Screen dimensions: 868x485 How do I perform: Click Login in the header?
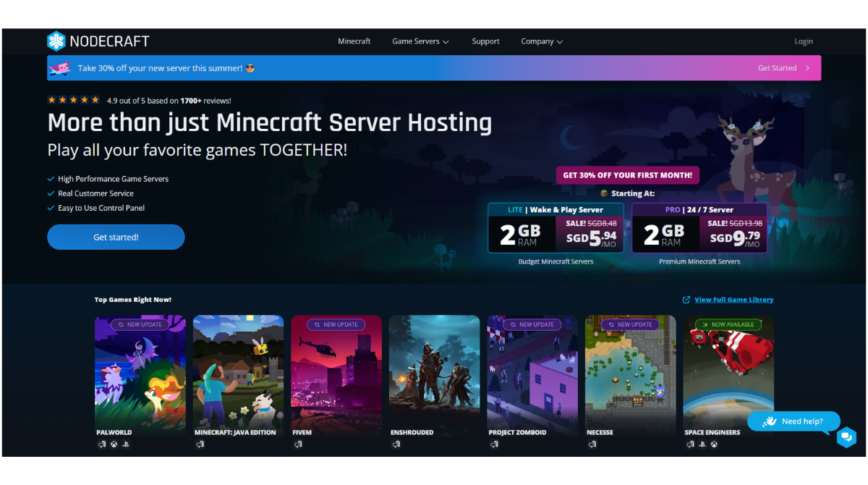point(804,41)
